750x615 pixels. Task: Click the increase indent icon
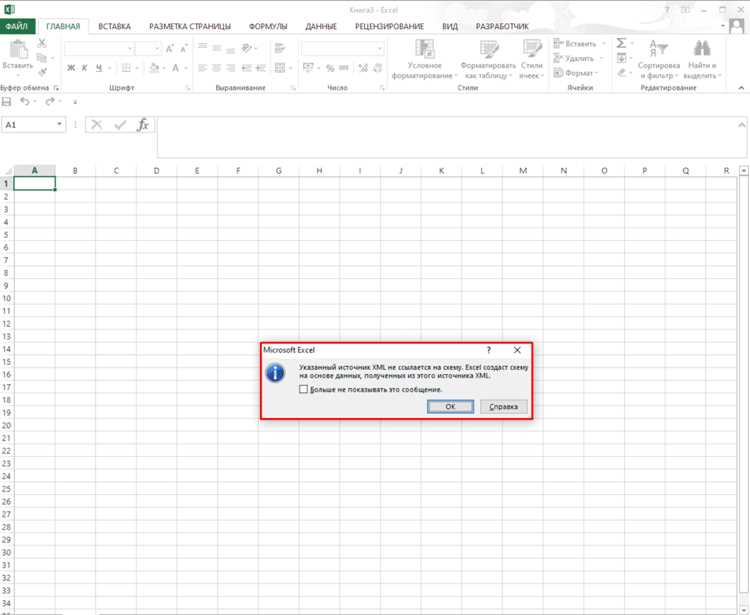261,68
